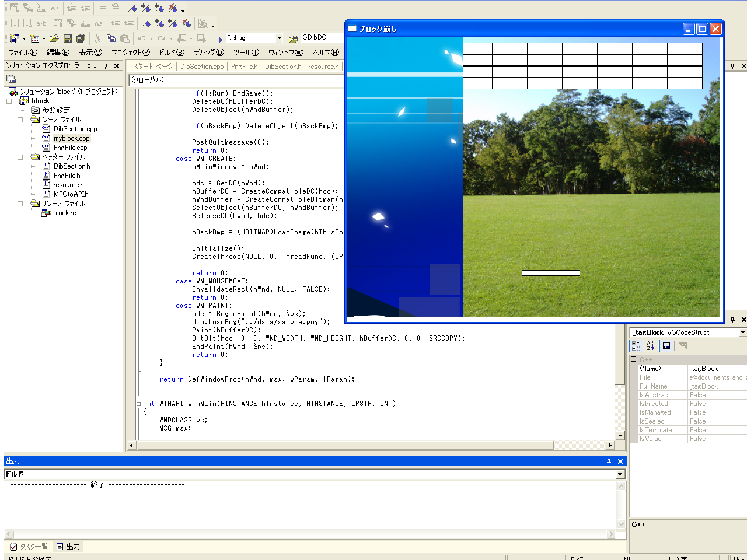Collapse the WinMain function outline in code
Screen dimensions: 747x560
click(139, 404)
